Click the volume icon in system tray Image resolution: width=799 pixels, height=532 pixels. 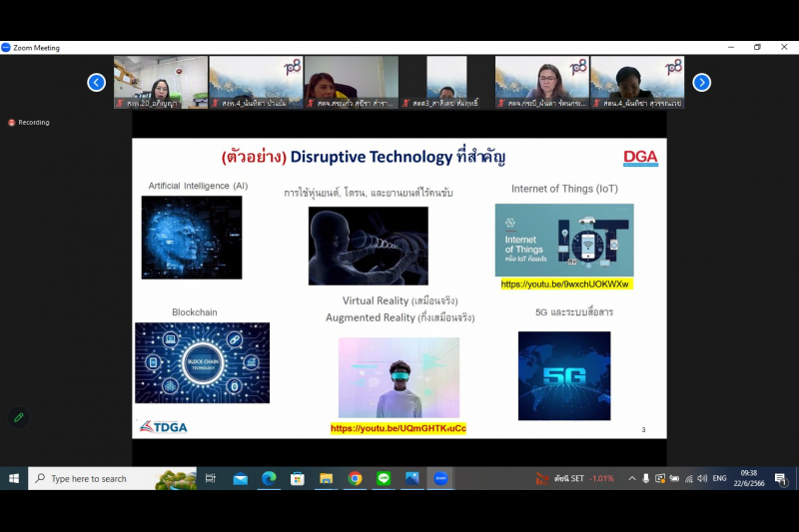[702, 479]
